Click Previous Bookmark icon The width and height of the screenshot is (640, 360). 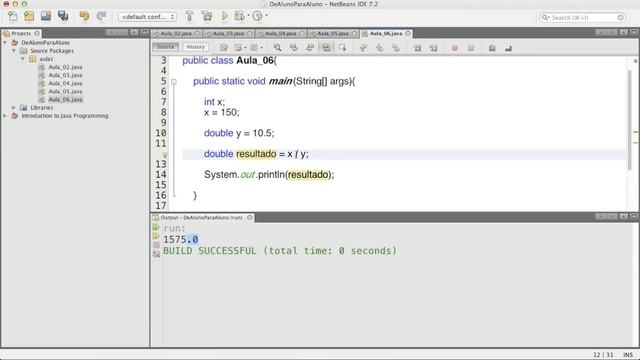point(363,48)
